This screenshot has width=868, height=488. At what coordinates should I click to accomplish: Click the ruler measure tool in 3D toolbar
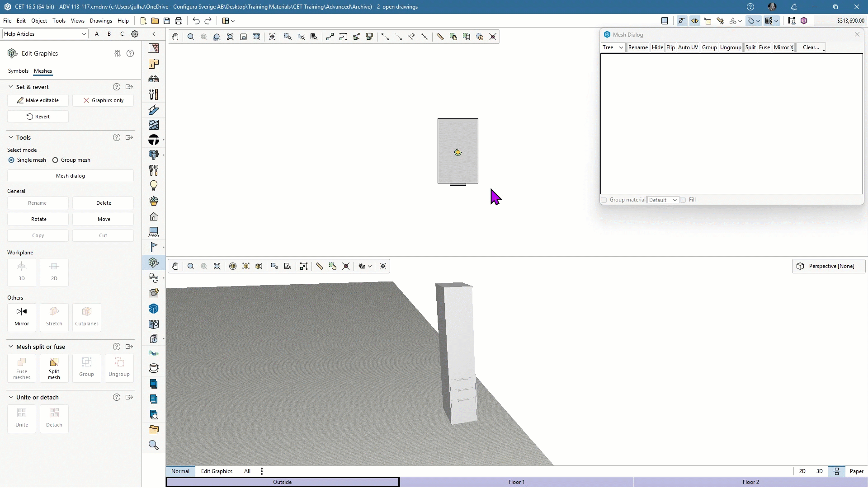(x=320, y=267)
